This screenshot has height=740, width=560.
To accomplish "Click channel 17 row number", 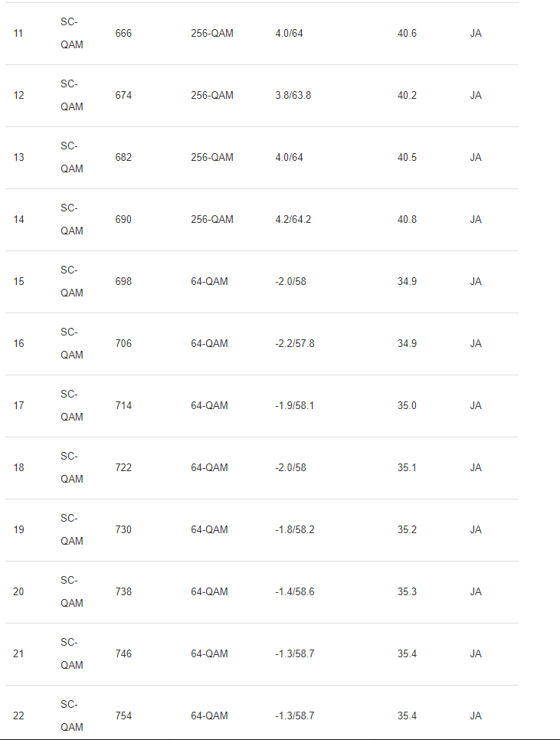I will pos(18,406).
